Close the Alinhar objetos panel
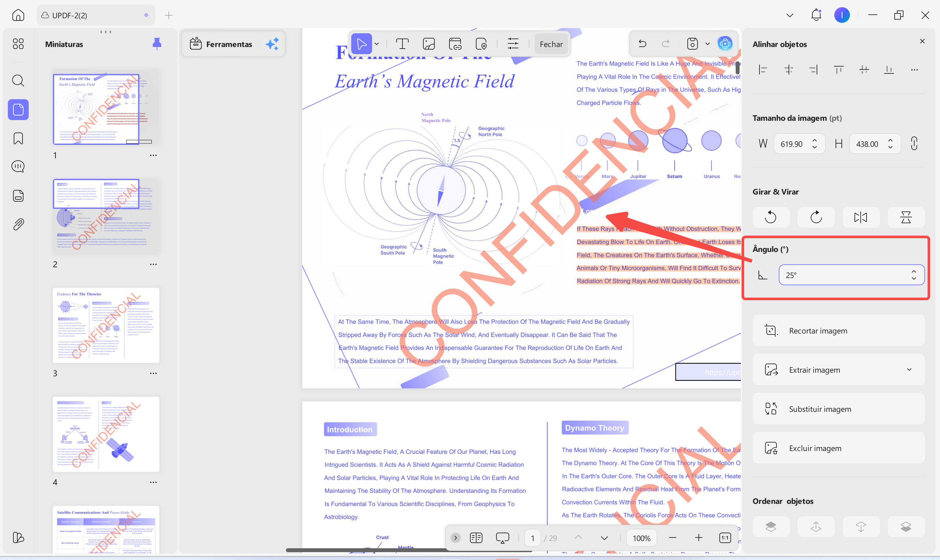940x560 pixels. (922, 41)
